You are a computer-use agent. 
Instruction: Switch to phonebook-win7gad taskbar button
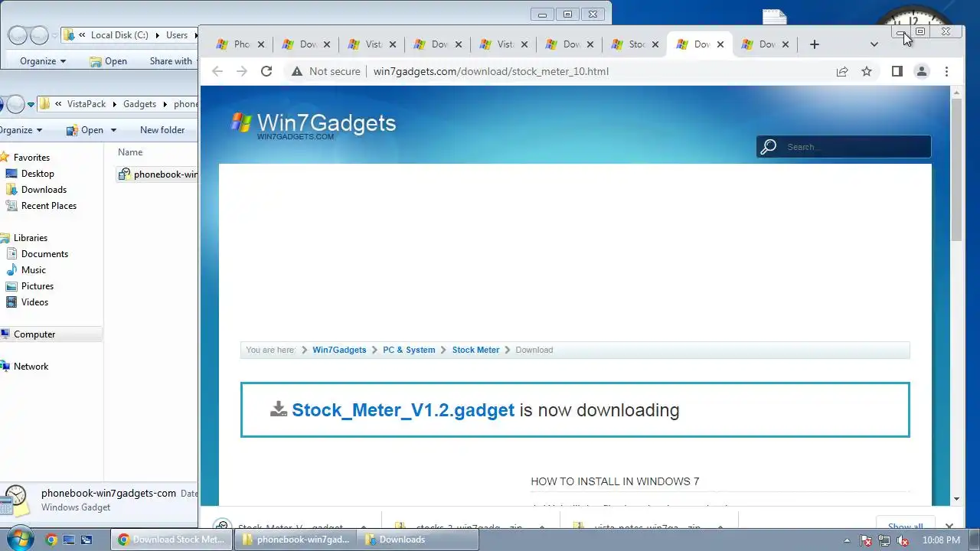tap(295, 540)
